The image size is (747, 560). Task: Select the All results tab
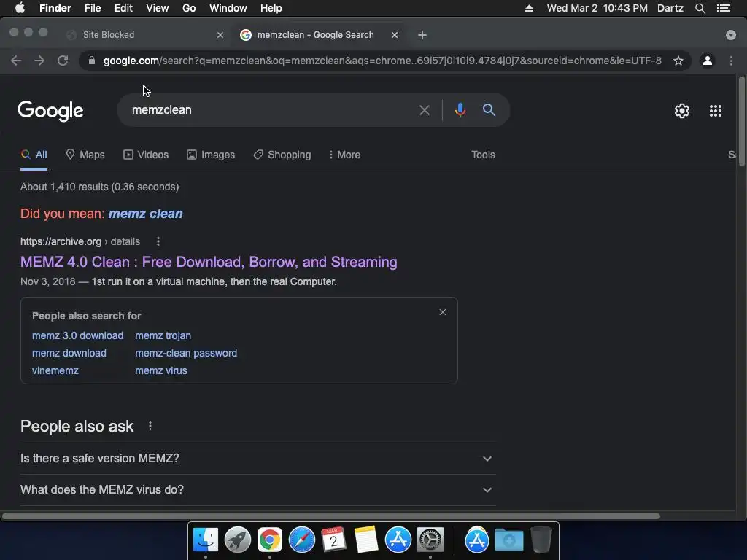tap(34, 155)
